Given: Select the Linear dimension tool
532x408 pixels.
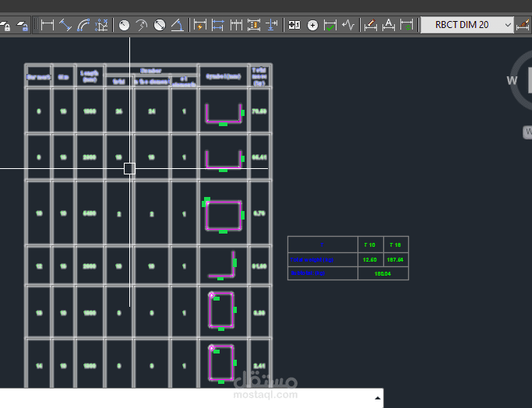Looking at the screenshot, I should click(48, 25).
